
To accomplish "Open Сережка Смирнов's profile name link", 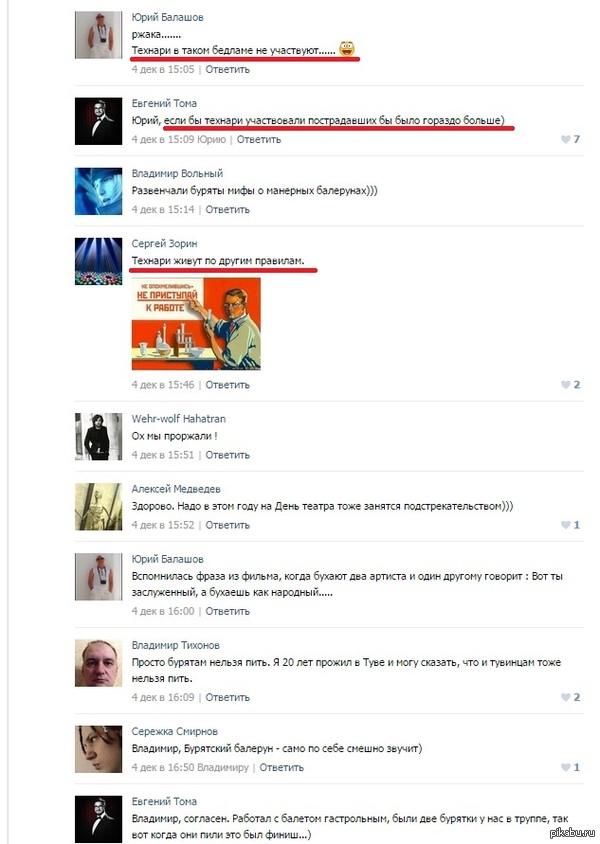I will 175,731.
